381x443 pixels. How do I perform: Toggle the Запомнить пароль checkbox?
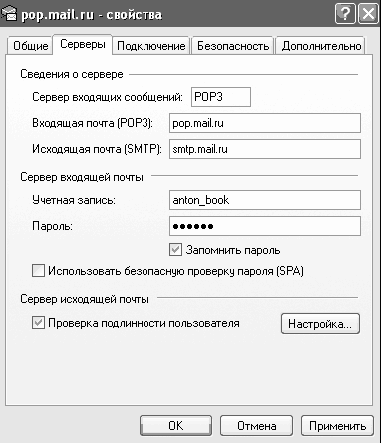click(x=175, y=250)
